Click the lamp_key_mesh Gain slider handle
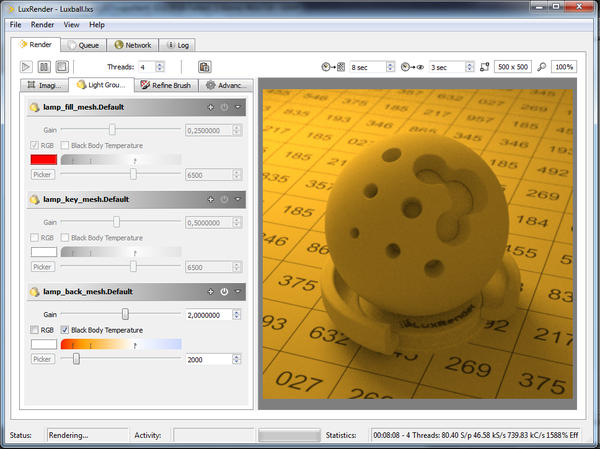This screenshot has width=600, height=449. pos(116,222)
